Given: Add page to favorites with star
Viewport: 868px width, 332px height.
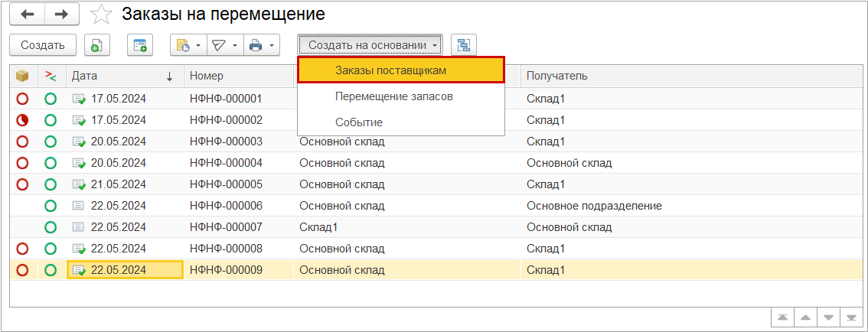Looking at the screenshot, I should (101, 15).
